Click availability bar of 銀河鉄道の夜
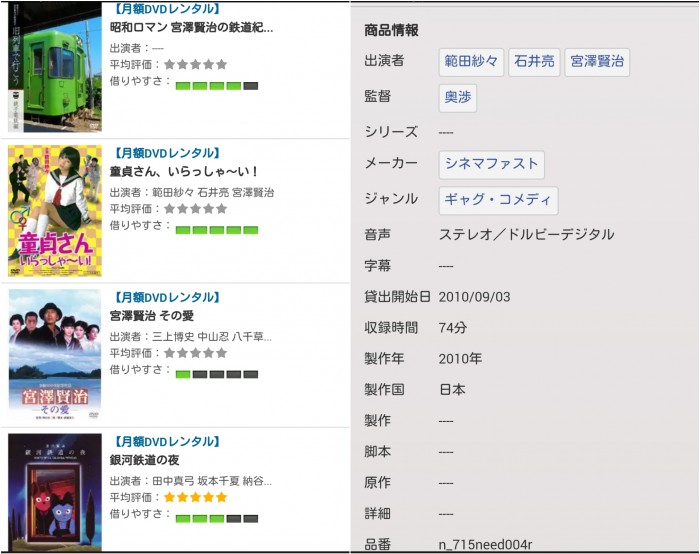Image resolution: width=700 pixels, height=554 pixels. 217,518
